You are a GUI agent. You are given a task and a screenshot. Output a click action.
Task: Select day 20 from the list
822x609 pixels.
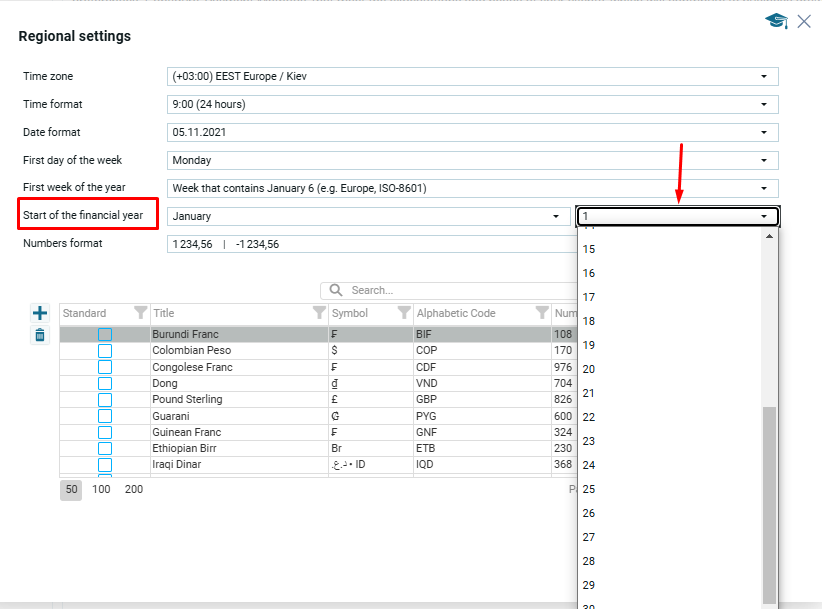pos(589,369)
